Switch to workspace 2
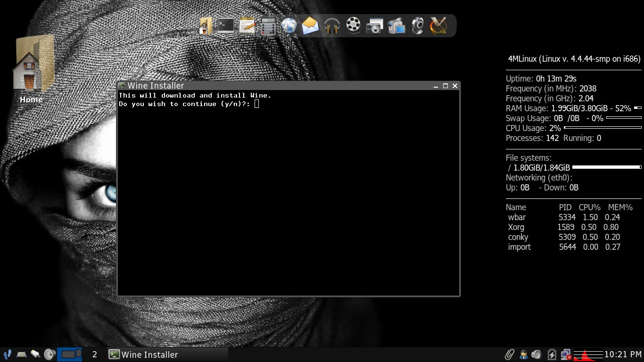 click(x=95, y=354)
